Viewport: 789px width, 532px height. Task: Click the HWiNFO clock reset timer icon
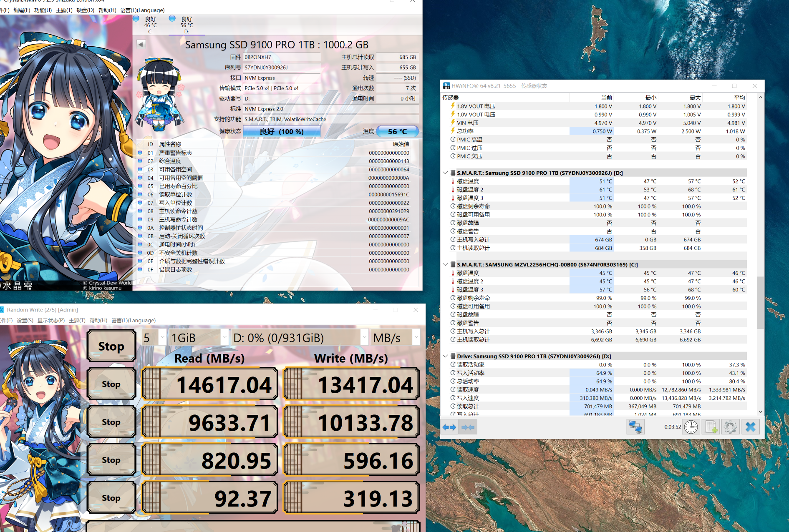pos(691,427)
